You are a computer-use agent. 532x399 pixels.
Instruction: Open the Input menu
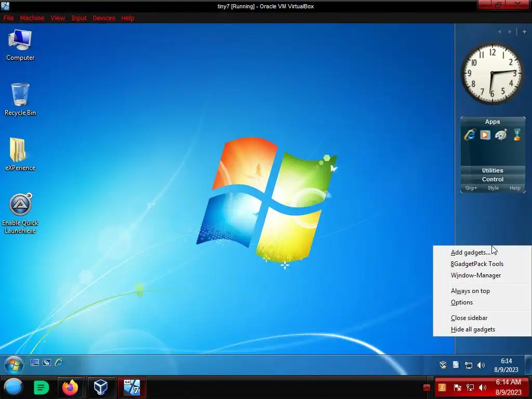(x=79, y=18)
